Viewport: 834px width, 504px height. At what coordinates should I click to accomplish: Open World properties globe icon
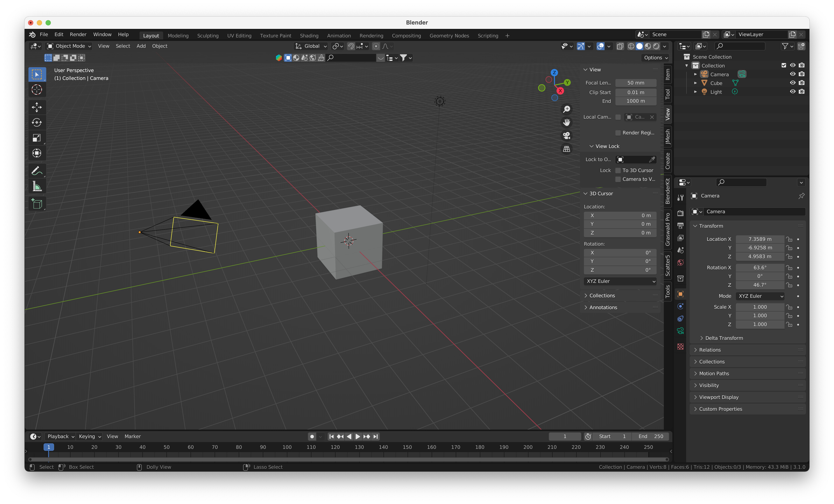pos(680,263)
